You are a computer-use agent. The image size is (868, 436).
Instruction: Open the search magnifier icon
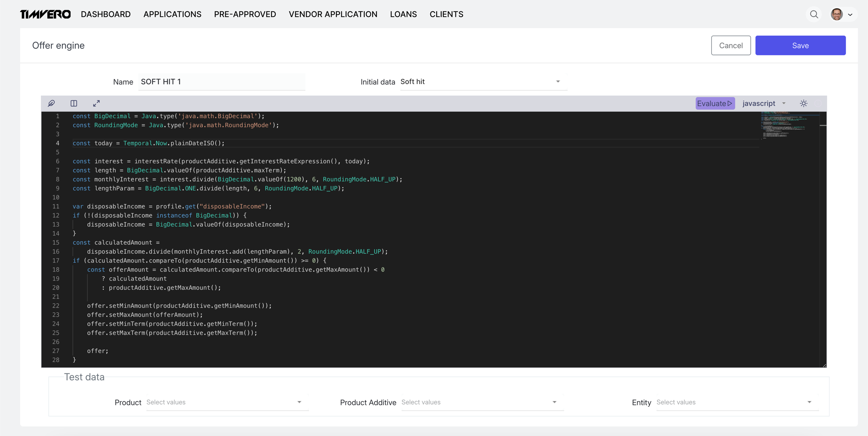pos(814,14)
